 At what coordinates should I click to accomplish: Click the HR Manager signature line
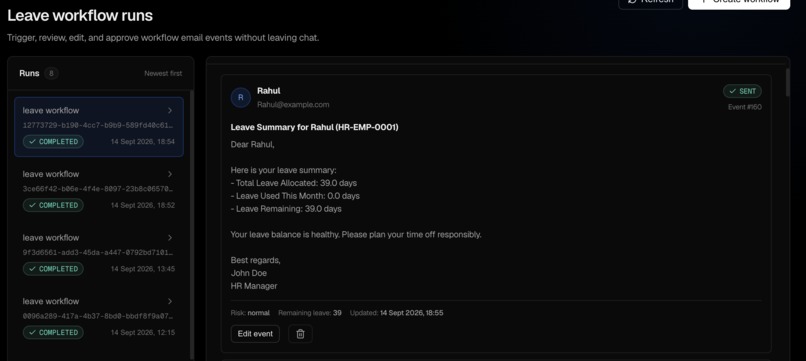pos(254,286)
